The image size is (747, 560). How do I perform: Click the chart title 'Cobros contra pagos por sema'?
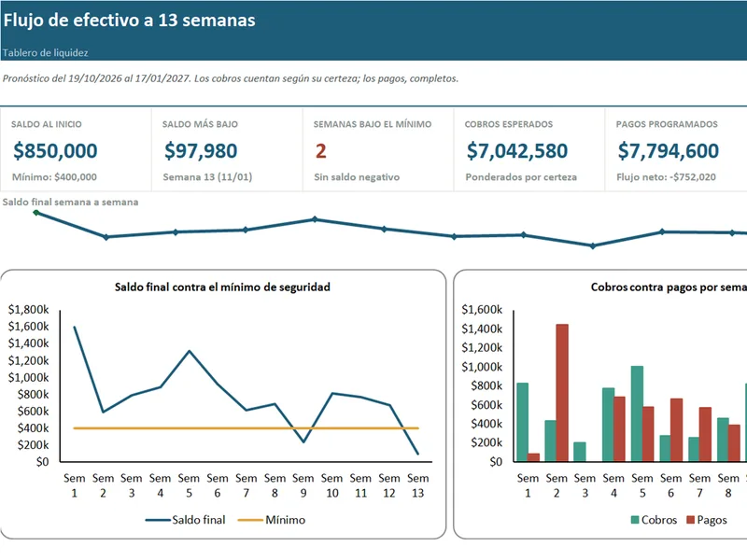tap(669, 287)
